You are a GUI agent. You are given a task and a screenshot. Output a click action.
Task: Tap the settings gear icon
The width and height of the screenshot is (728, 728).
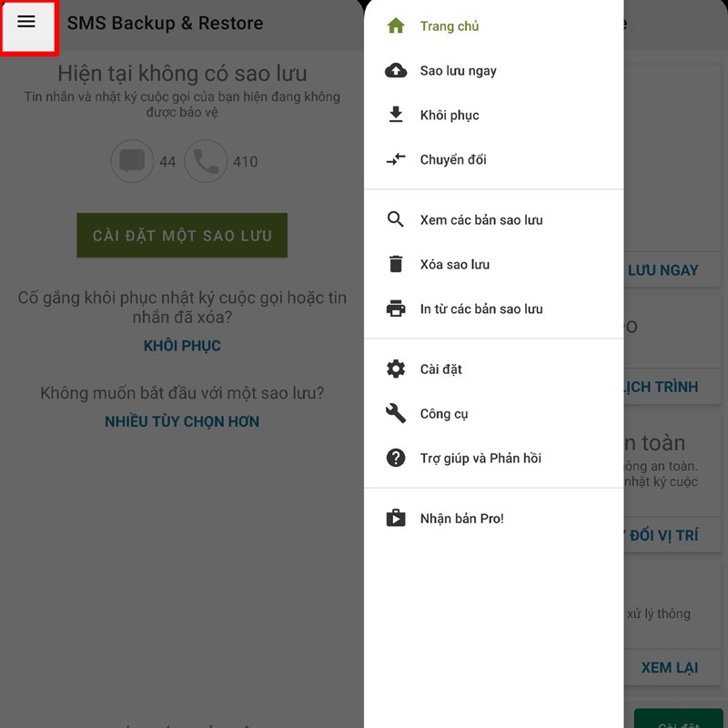click(x=396, y=369)
